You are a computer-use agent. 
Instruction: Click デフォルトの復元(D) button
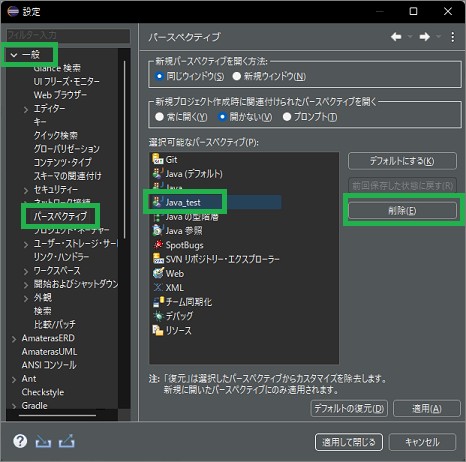pos(349,408)
